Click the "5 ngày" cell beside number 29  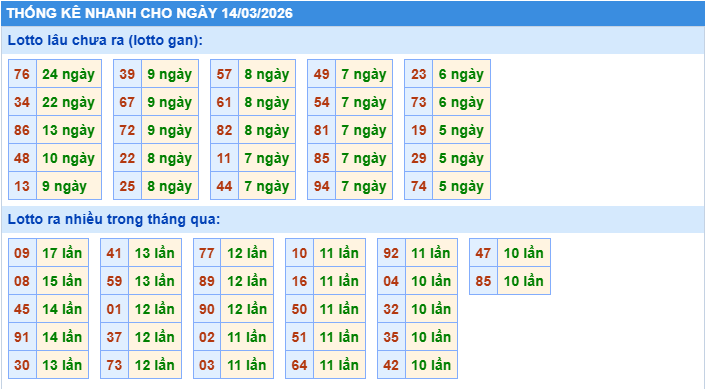(x=461, y=158)
